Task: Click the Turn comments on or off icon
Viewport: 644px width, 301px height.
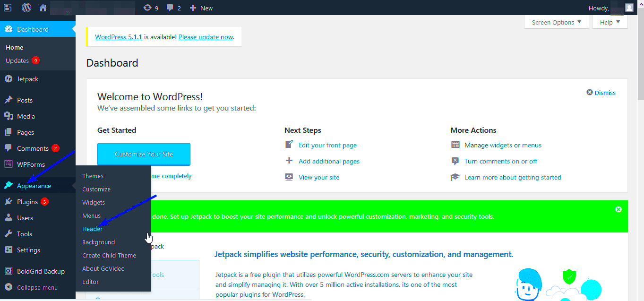Action: point(455,161)
